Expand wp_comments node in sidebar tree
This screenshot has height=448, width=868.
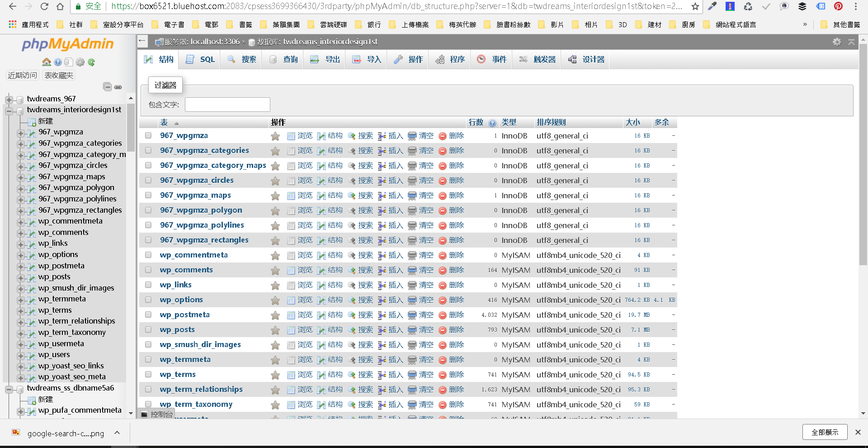(20, 234)
